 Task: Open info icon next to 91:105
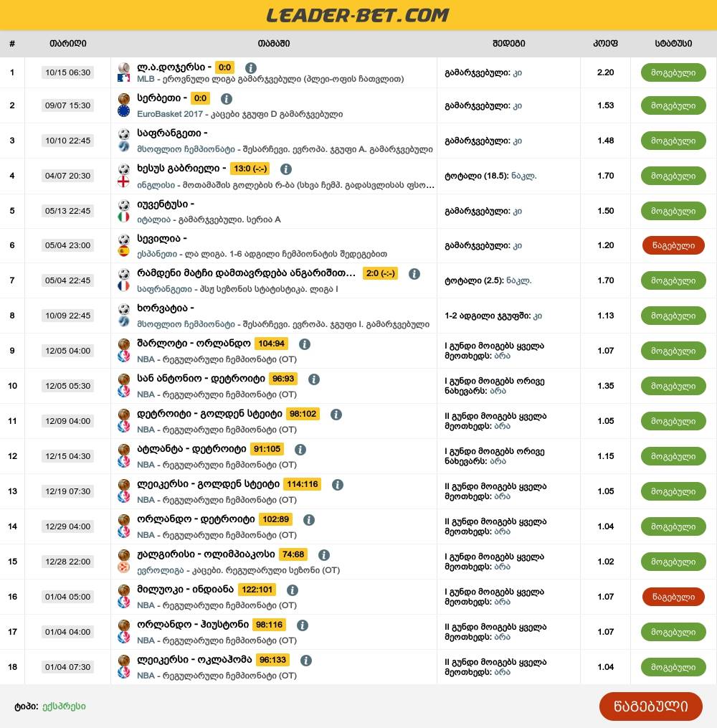click(300, 450)
